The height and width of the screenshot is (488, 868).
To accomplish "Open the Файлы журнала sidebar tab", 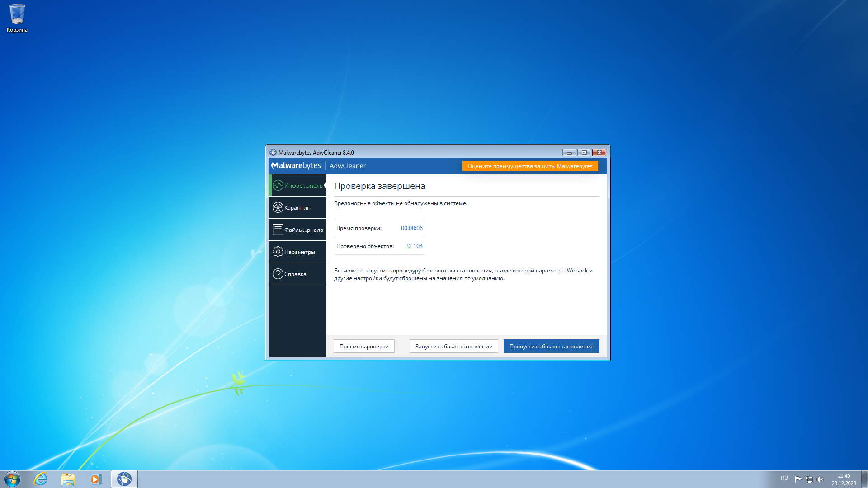I will (x=303, y=230).
